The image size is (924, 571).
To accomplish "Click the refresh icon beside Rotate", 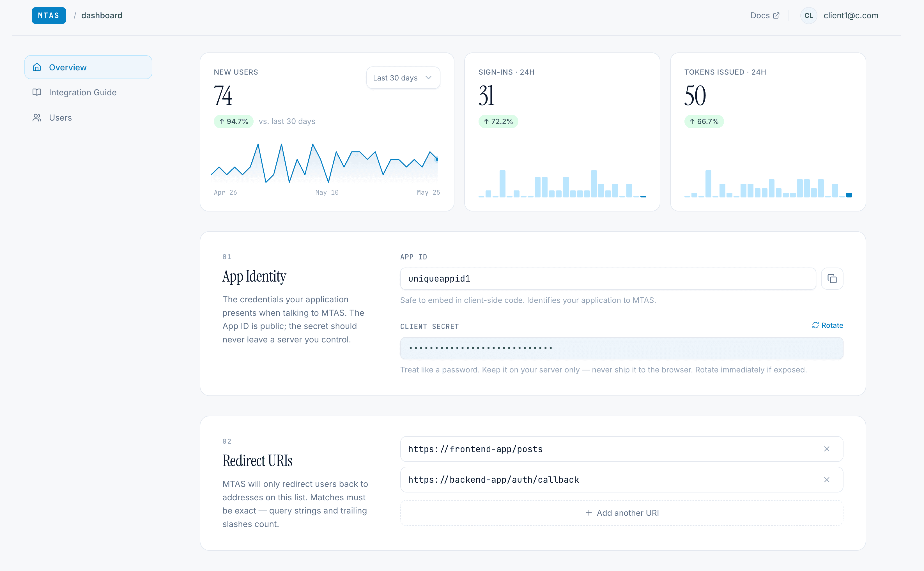I will pyautogui.click(x=815, y=326).
